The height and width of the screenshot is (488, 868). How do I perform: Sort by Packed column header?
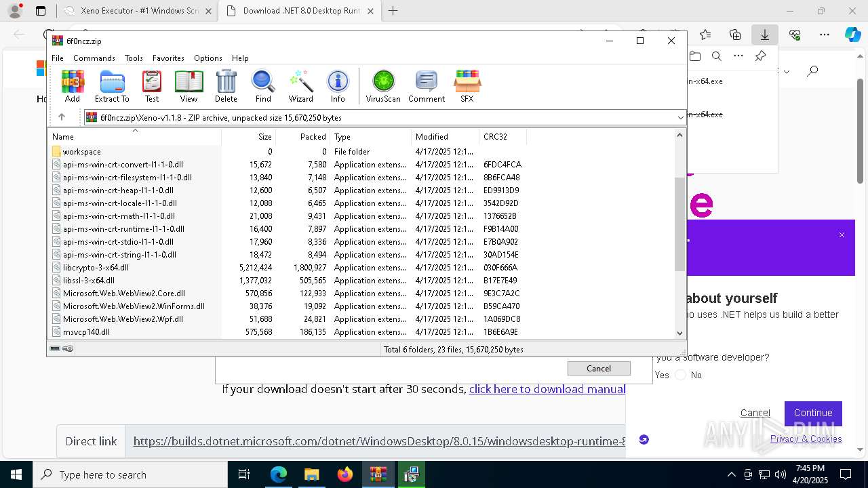click(x=302, y=136)
